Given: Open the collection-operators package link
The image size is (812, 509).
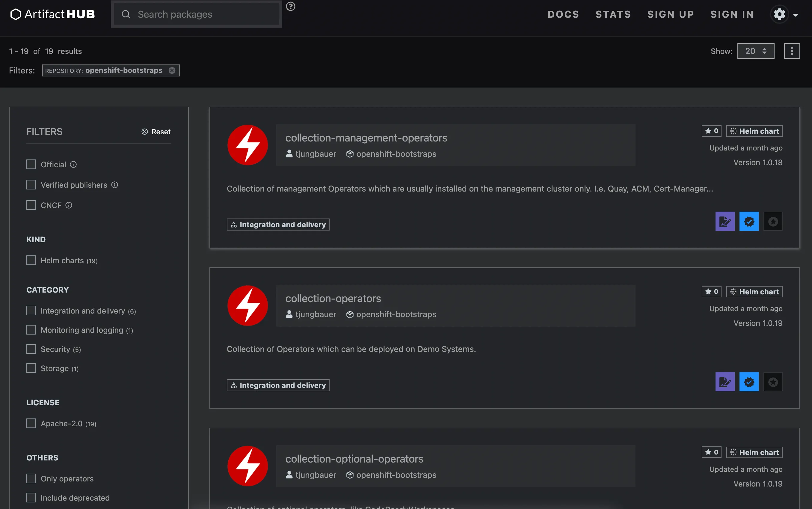Looking at the screenshot, I should [x=333, y=298].
